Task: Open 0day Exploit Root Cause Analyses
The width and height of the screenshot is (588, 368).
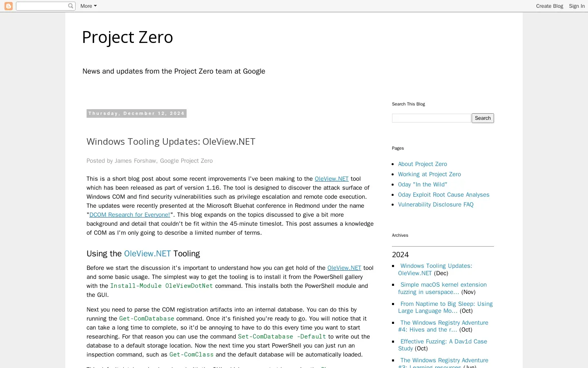Action: (x=443, y=195)
